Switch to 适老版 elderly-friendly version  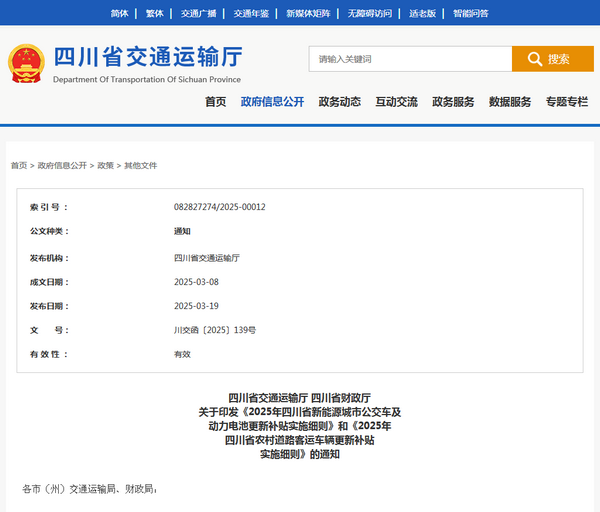[x=422, y=13]
